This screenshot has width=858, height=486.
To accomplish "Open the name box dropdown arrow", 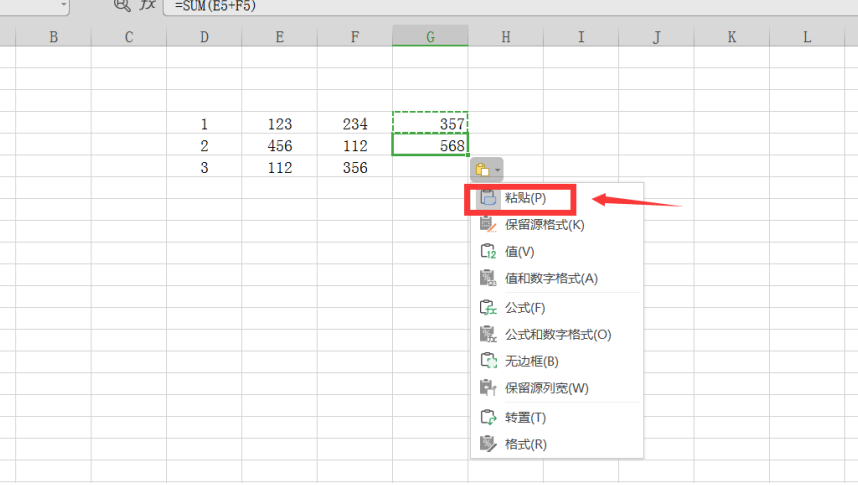I will click(63, 4).
